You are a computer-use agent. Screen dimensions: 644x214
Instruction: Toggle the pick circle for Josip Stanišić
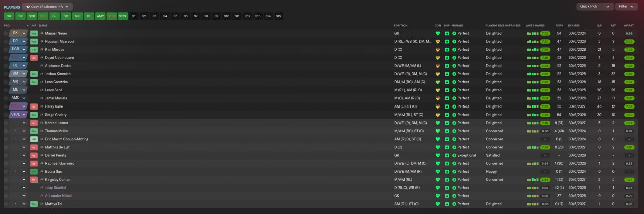[x=6, y=188]
